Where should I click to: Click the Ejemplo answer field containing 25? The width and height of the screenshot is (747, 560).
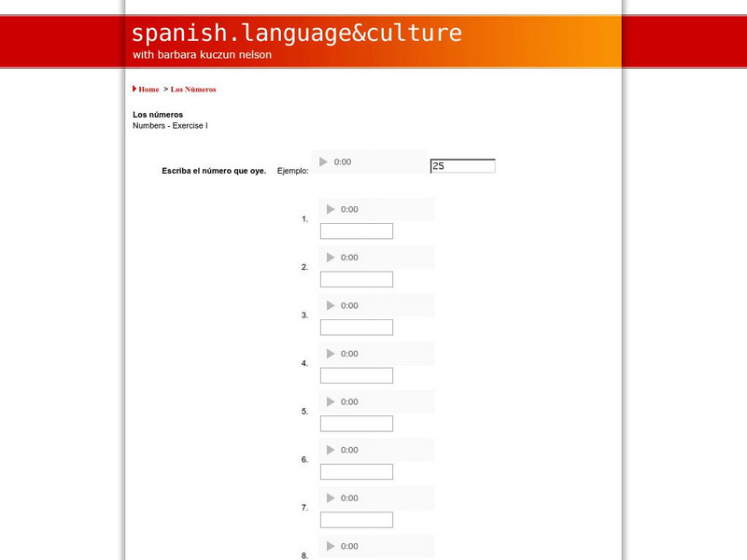(462, 166)
